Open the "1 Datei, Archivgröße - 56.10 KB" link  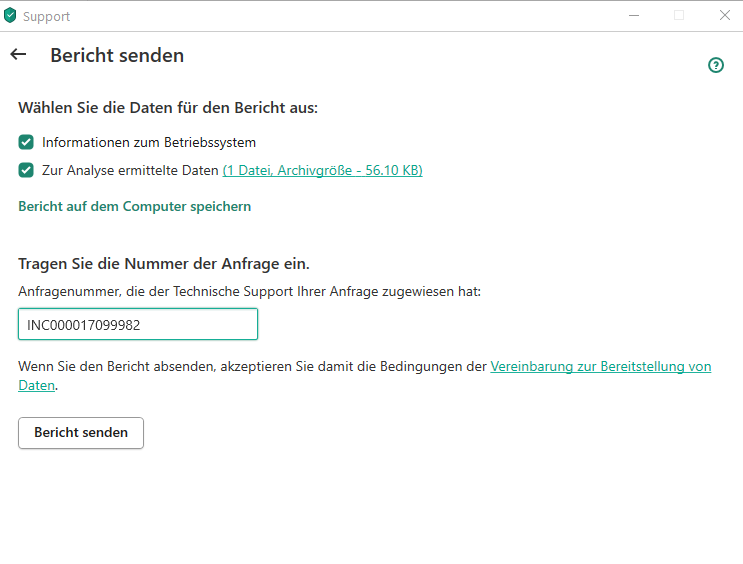pos(322,170)
